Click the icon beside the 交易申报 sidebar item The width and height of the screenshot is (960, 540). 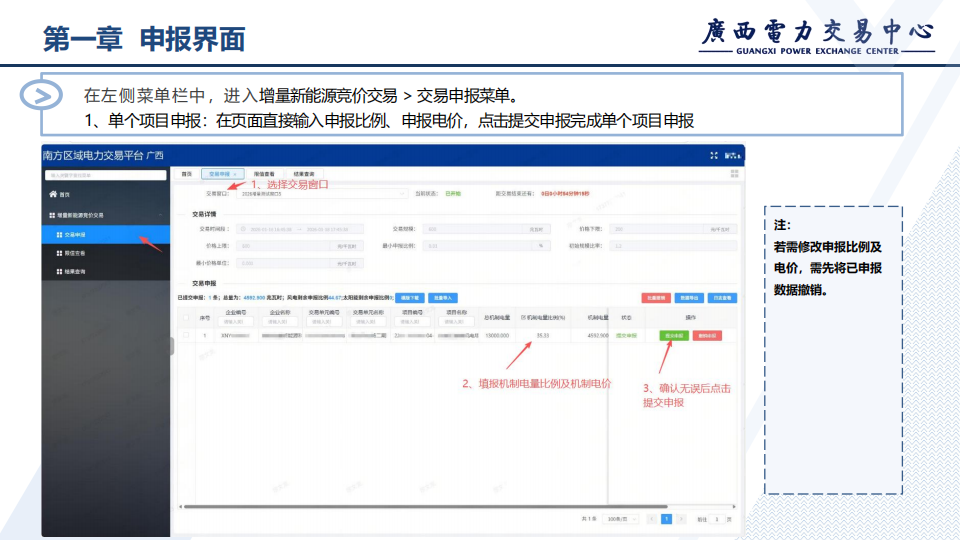(x=59, y=235)
